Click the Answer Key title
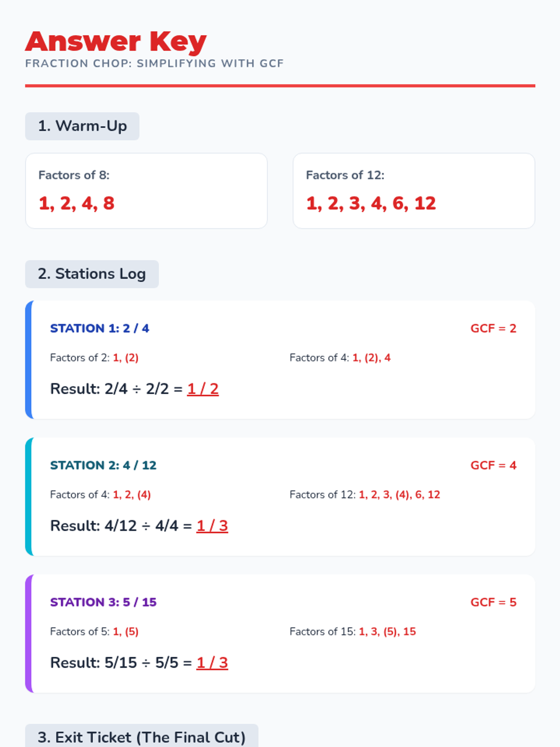 (x=116, y=42)
